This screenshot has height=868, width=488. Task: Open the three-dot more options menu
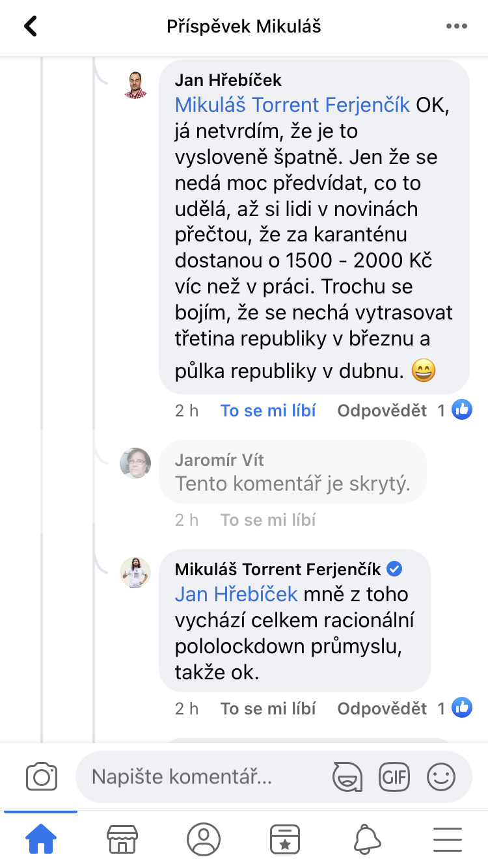[457, 27]
